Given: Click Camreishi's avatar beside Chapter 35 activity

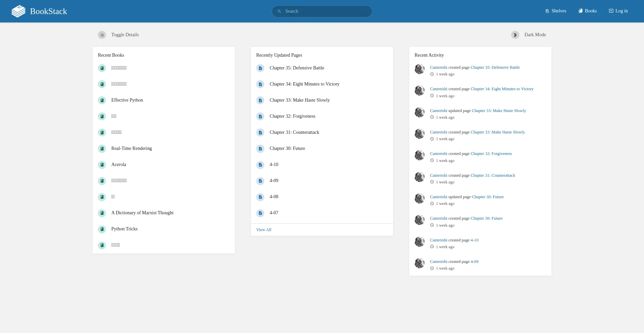Looking at the screenshot, I should point(420,69).
